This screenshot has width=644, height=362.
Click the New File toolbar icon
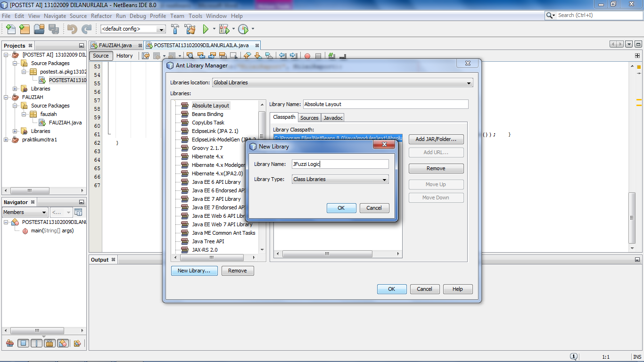[x=10, y=29]
